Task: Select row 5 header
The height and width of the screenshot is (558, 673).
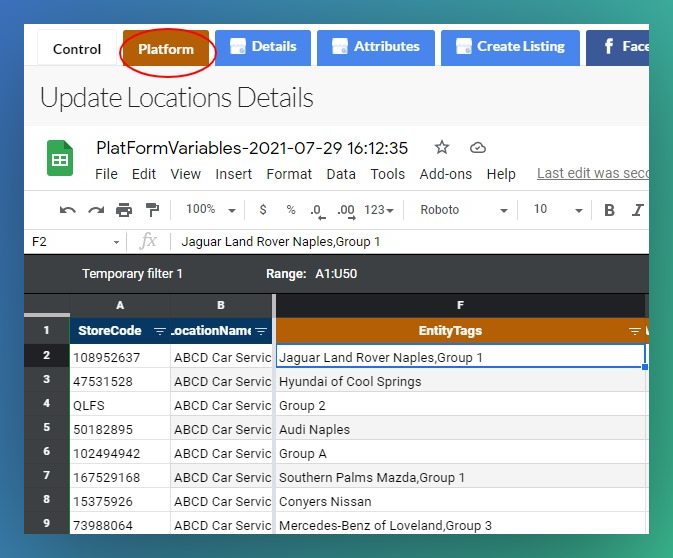Action: (46, 428)
